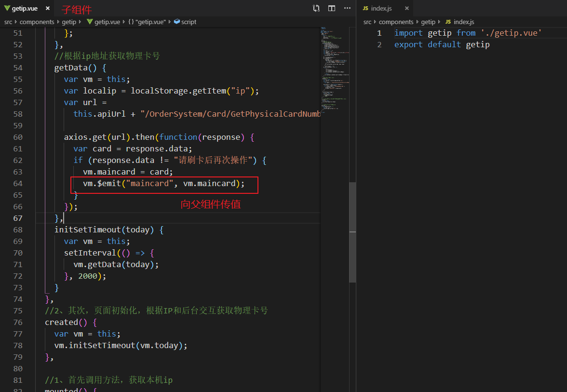The width and height of the screenshot is (567, 392).
Task: Select line number 54 in the gutter
Action: [18, 68]
